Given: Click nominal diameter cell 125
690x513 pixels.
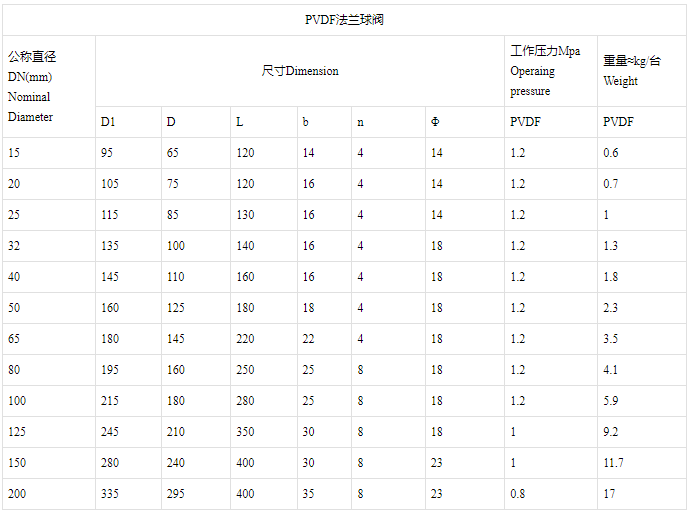Looking at the screenshot, I should tap(17, 432).
